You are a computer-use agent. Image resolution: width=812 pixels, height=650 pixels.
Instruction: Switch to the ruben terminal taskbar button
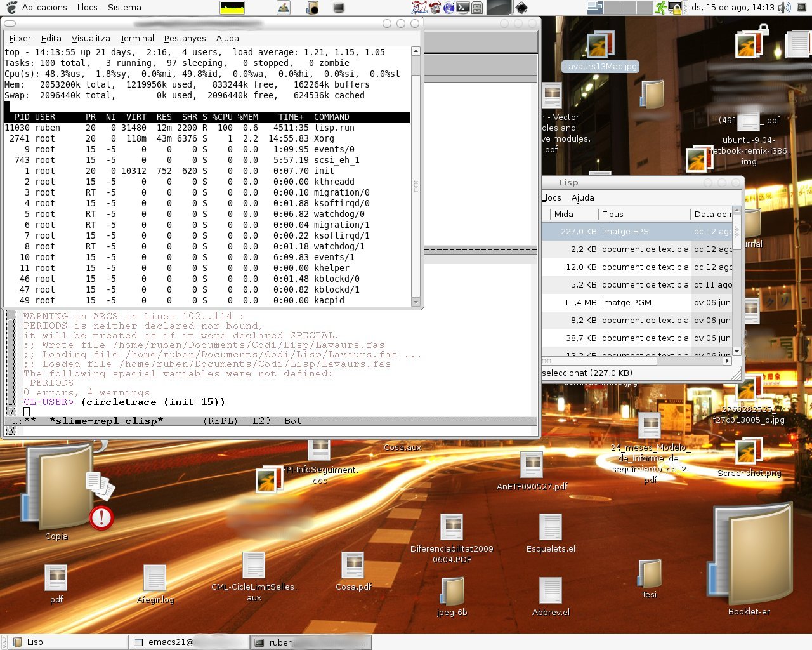click(310, 642)
